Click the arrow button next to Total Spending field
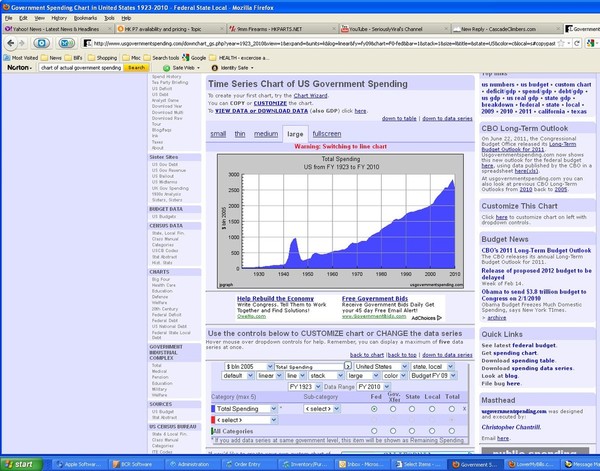 tap(347, 366)
